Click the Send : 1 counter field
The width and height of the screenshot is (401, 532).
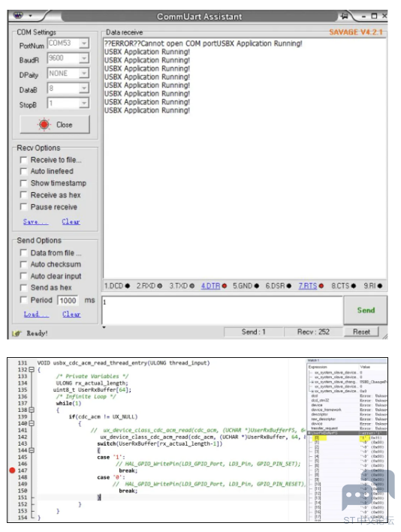coord(253,332)
